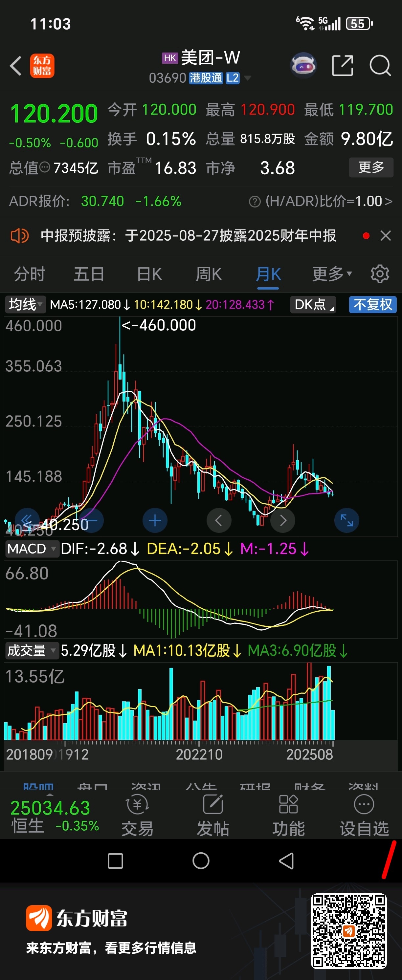
Task: Tap the 202210 date axis label
Action: point(199,754)
